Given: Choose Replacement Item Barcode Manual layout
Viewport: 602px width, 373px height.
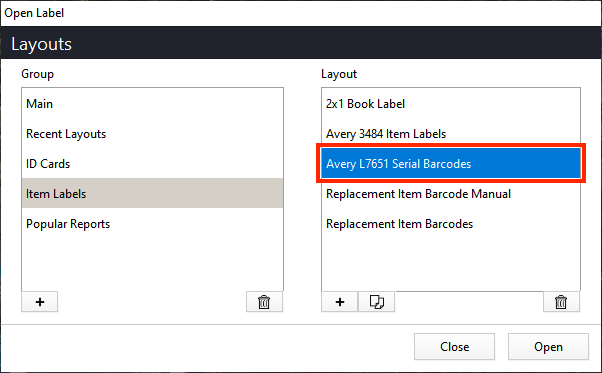Looking at the screenshot, I should [451, 193].
